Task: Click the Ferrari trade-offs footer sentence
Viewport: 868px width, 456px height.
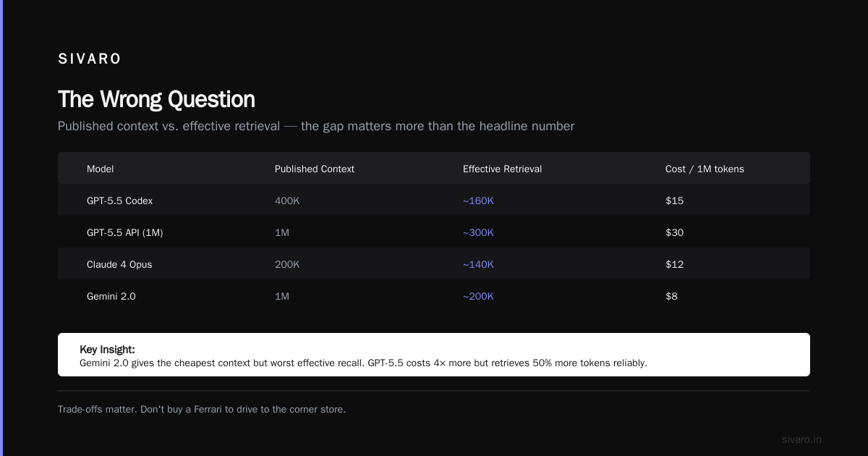Action: (x=202, y=409)
